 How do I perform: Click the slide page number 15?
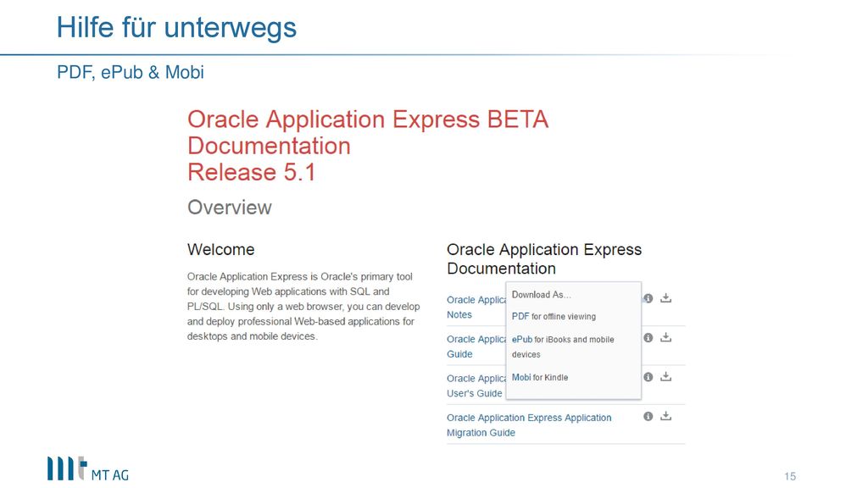click(x=790, y=476)
